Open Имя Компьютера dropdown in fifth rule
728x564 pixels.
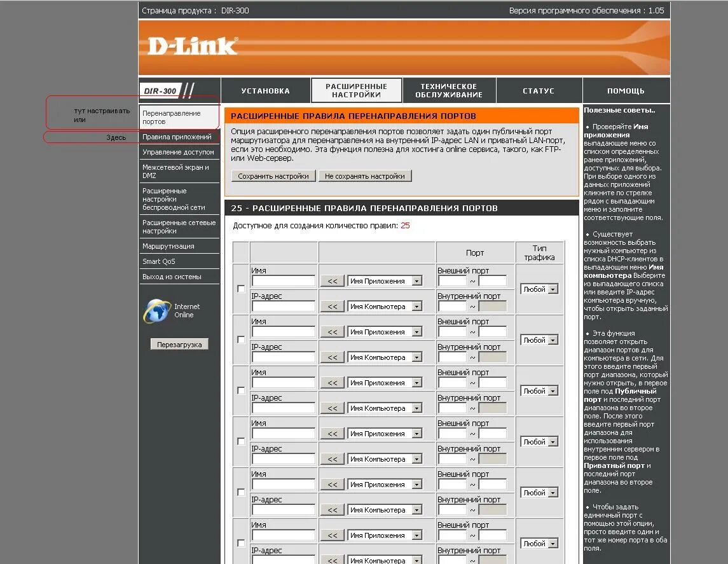pos(385,510)
